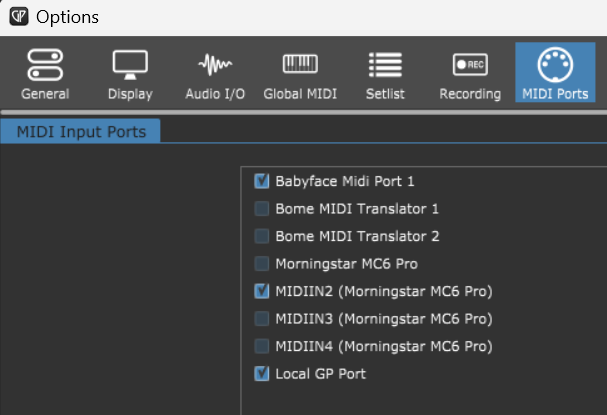607x415 pixels.
Task: Enable MIDIIN3 (Morningstar MC6 Pro) port
Action: pos(262,319)
